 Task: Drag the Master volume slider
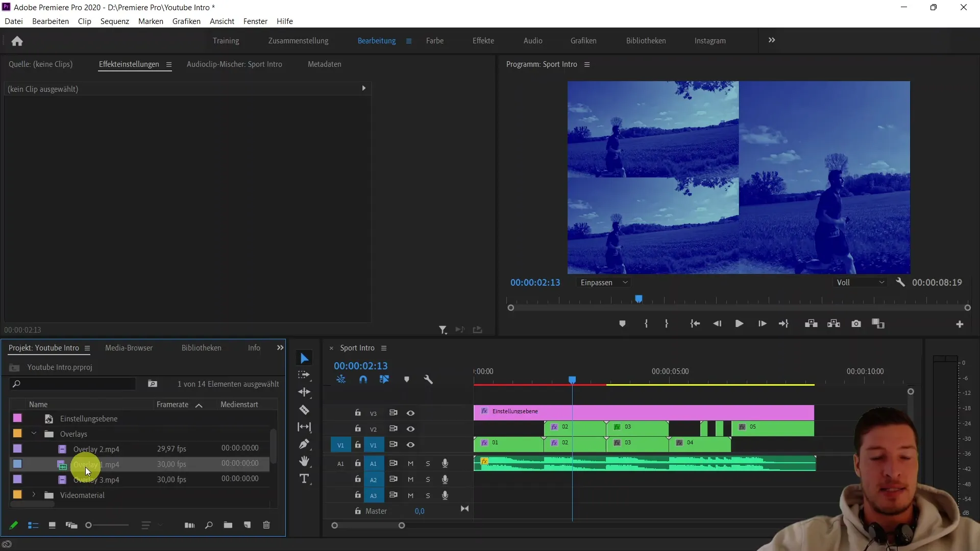pos(419,511)
